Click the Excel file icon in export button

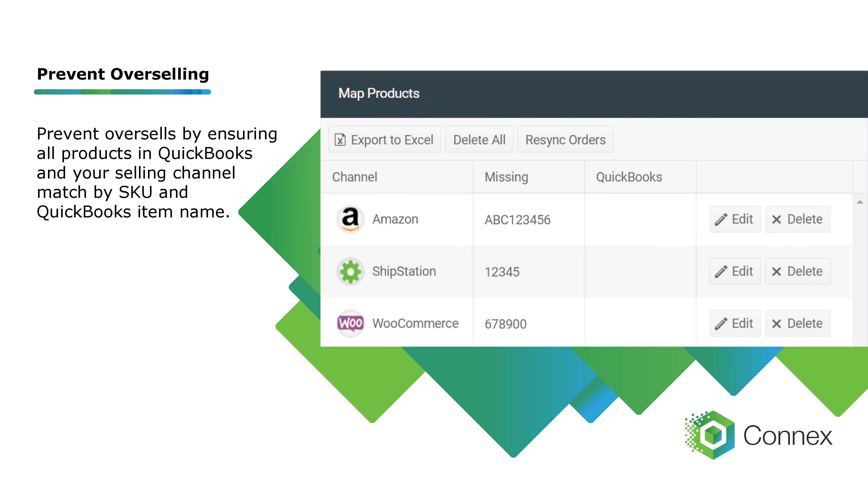click(x=340, y=140)
